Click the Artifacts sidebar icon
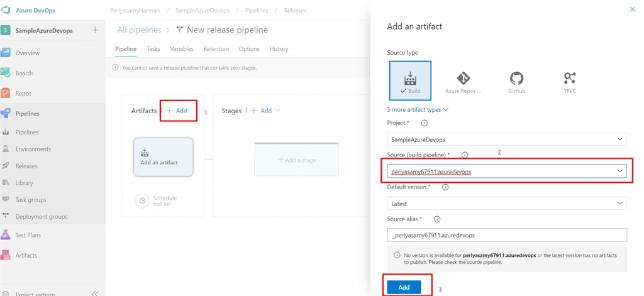The image size is (644, 296). (x=5, y=255)
